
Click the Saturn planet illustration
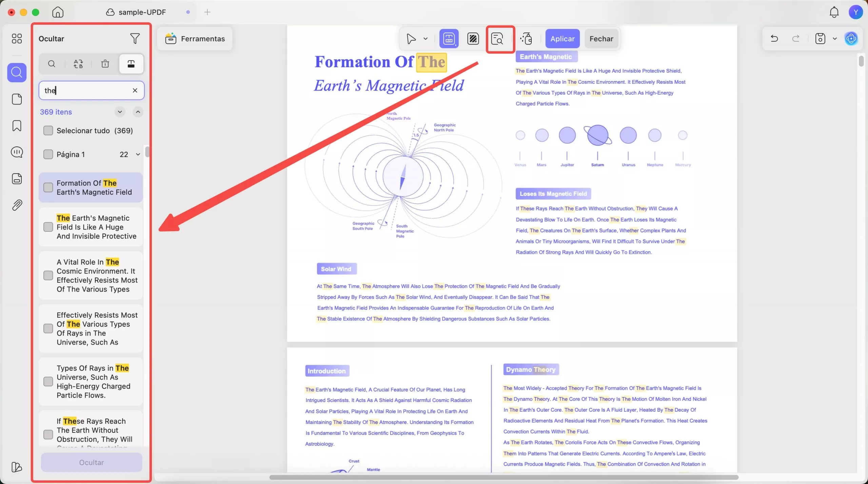[x=597, y=135]
